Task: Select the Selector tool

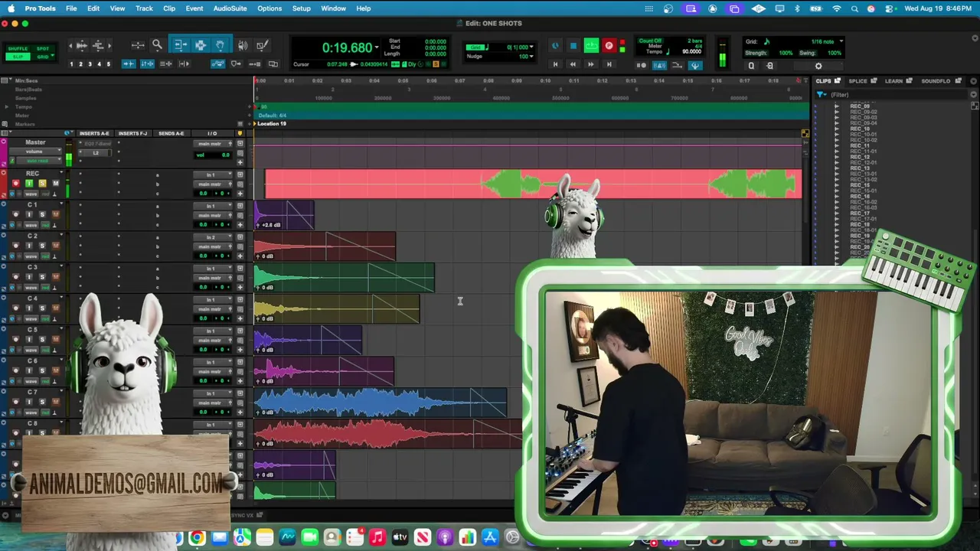Action: (201, 46)
